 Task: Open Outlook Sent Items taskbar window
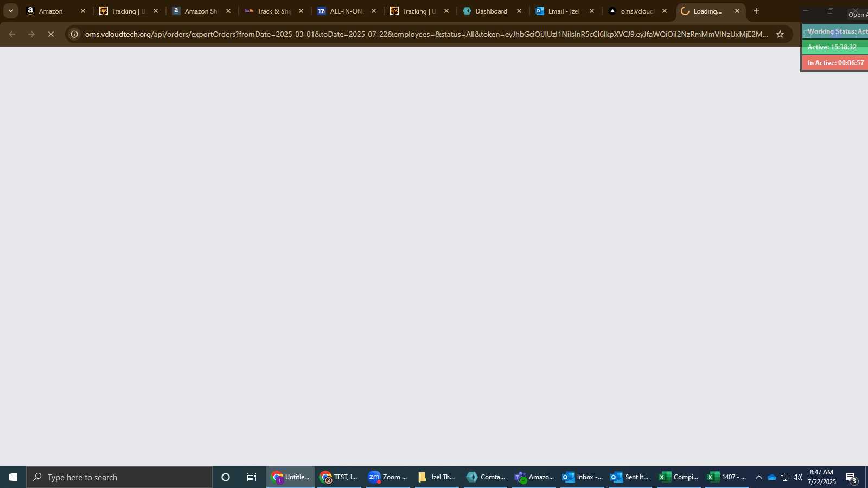point(630,477)
